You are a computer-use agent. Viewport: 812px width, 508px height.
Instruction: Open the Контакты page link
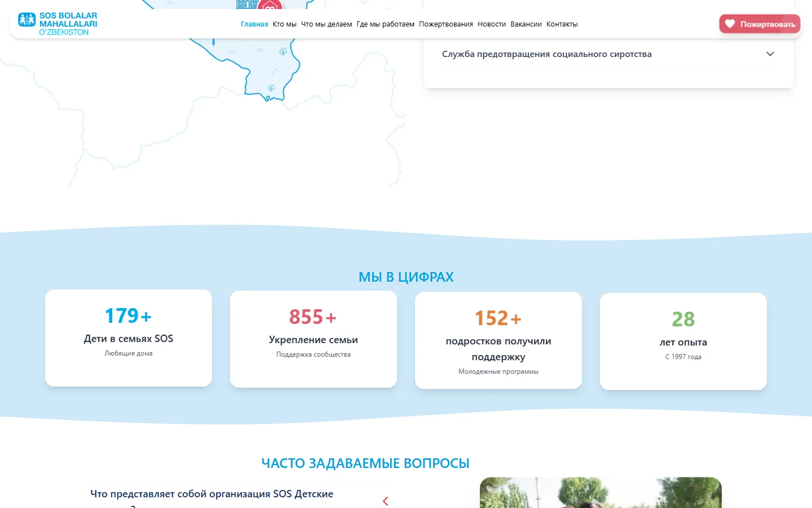[562, 24]
